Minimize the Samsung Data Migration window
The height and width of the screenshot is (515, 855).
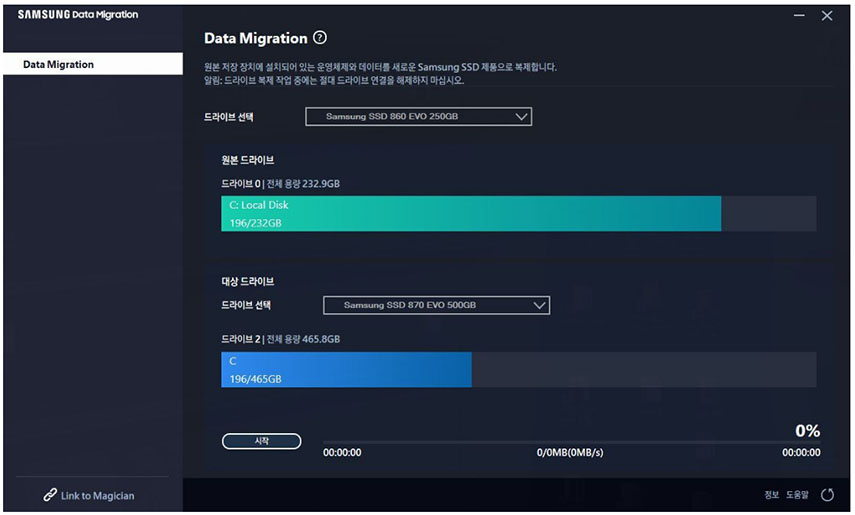coord(800,16)
